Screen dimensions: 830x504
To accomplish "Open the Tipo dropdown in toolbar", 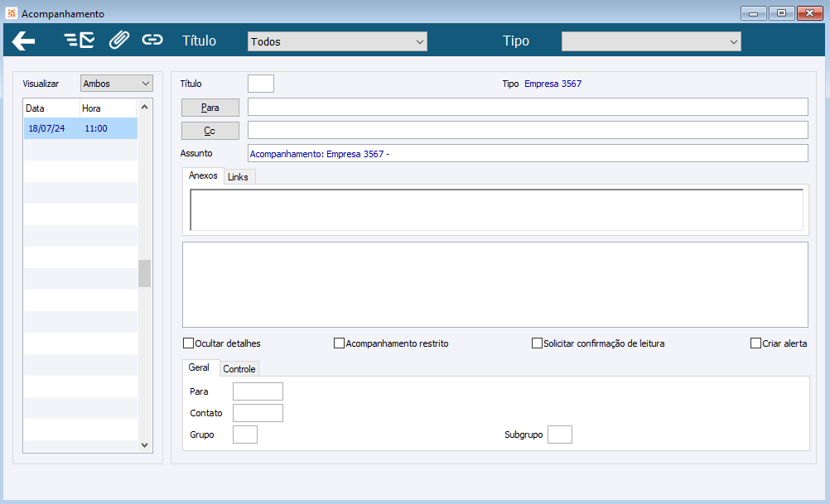I will pos(651,41).
